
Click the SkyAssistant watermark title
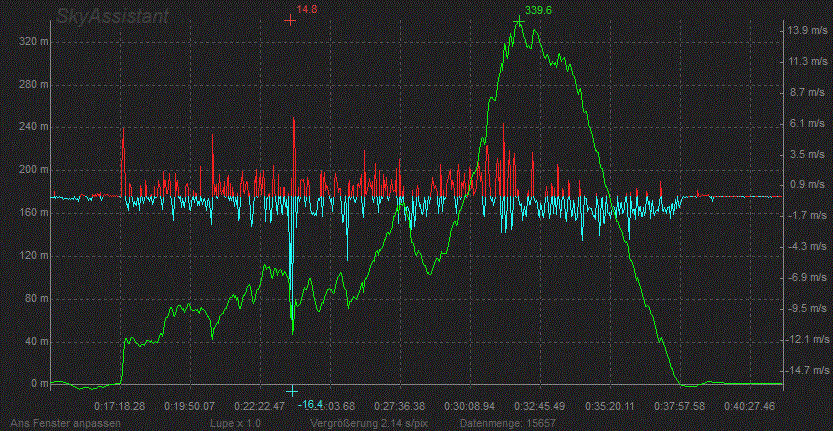[111, 17]
